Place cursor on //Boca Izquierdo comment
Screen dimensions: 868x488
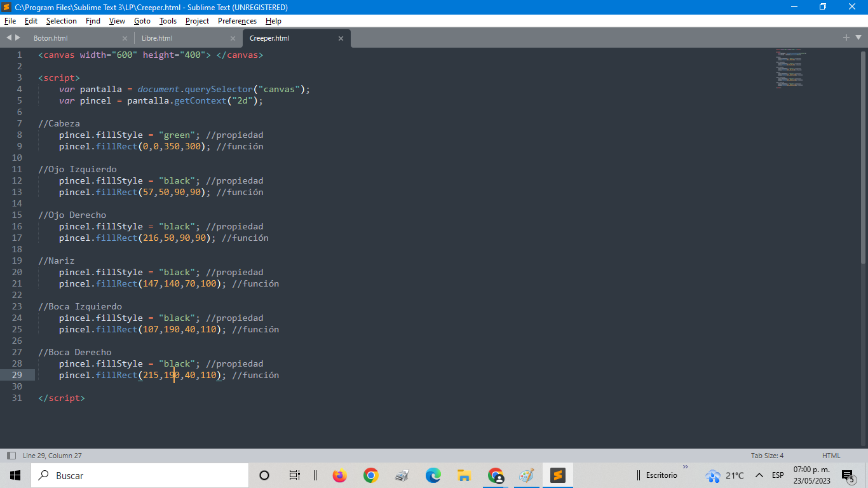pyautogui.click(x=80, y=306)
